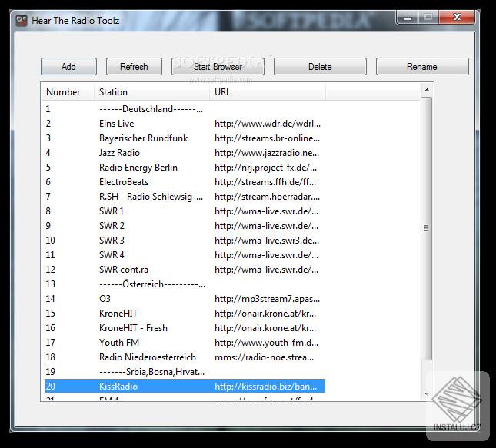Click the http://streams.ffh.de/ff... URL cell
This screenshot has height=448, width=496.
[x=265, y=182]
